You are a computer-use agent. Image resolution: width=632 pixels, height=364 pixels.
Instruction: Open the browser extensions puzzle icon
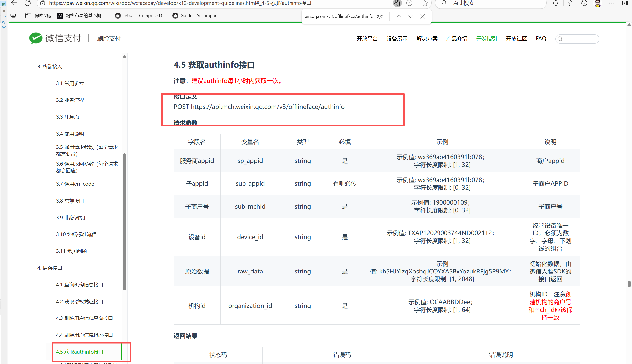(x=556, y=3)
